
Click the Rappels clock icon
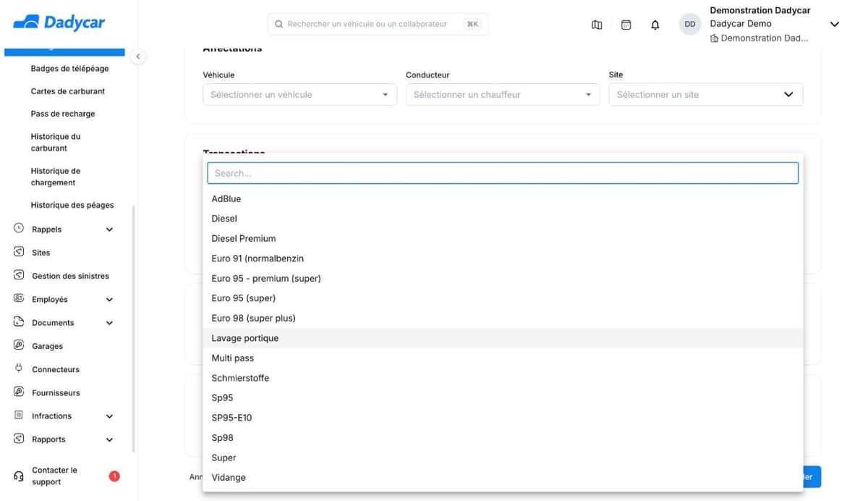(x=19, y=229)
